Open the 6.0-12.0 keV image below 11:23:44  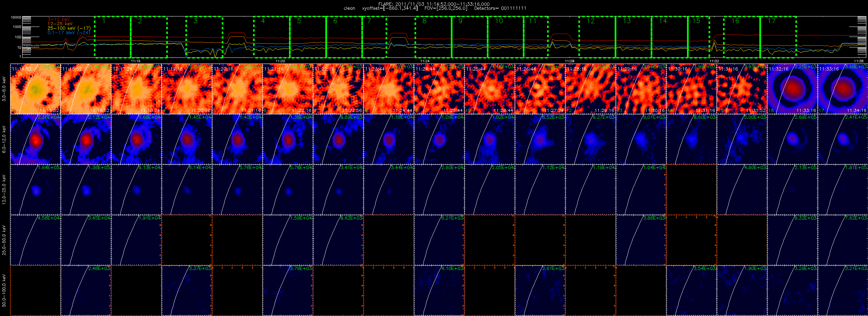pos(389,139)
